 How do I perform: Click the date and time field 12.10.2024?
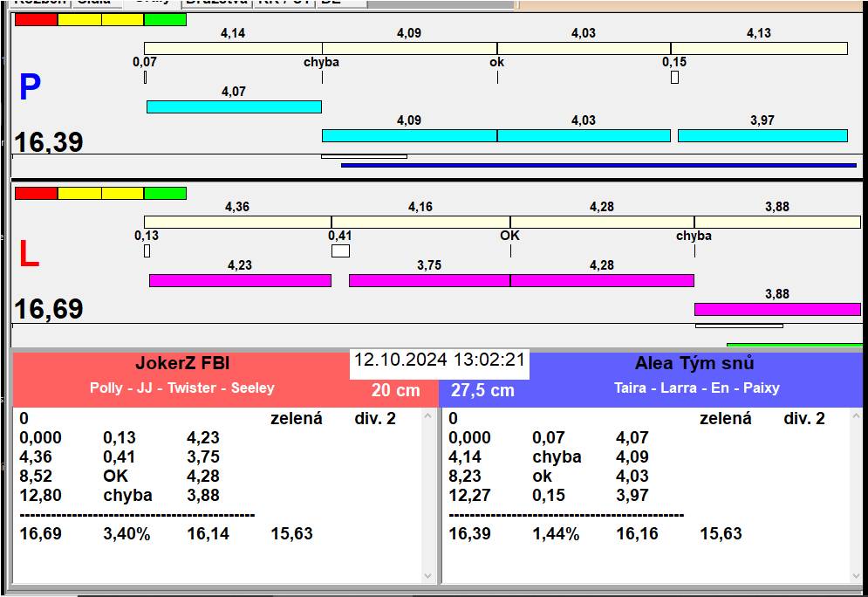tap(440, 360)
